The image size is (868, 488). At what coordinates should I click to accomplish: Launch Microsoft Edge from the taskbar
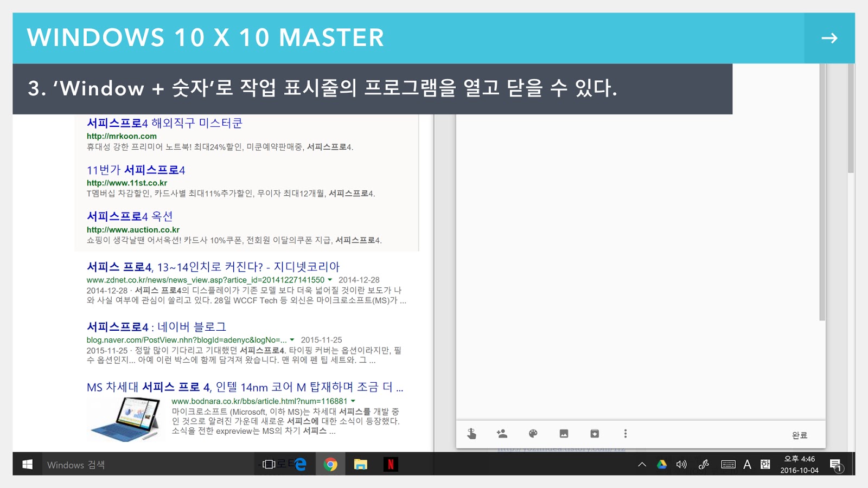click(299, 464)
